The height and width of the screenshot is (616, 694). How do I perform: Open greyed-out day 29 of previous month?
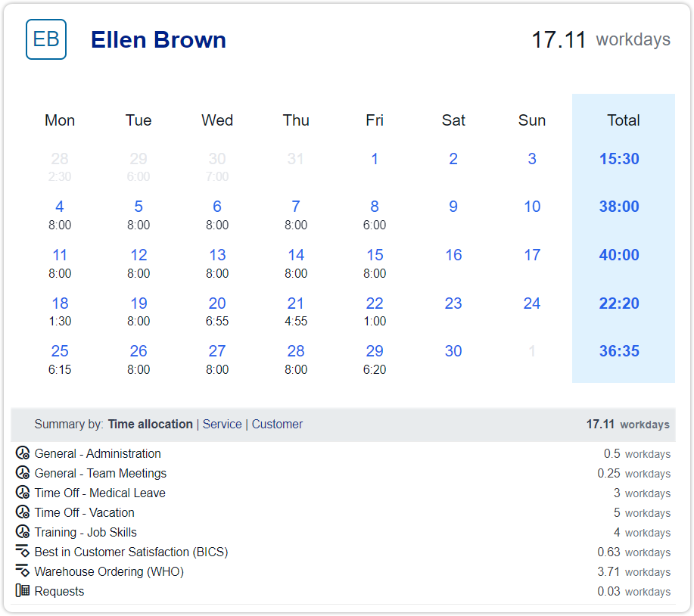click(138, 159)
